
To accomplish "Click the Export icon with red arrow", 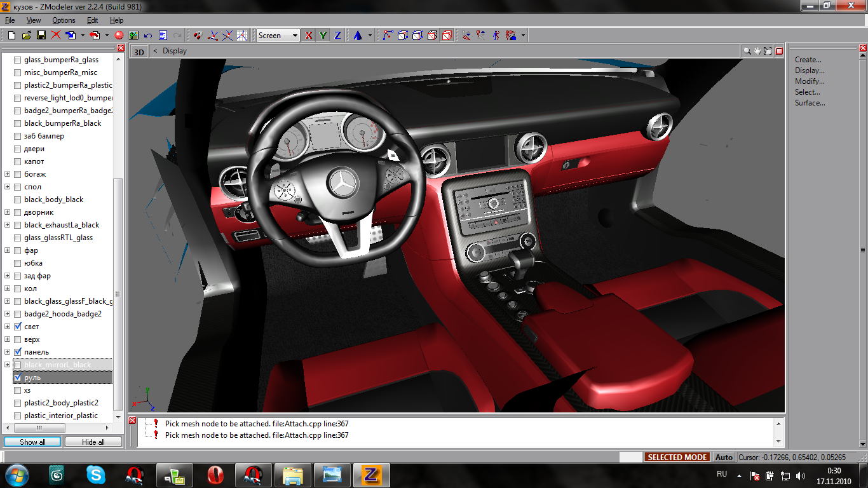I will coord(95,36).
